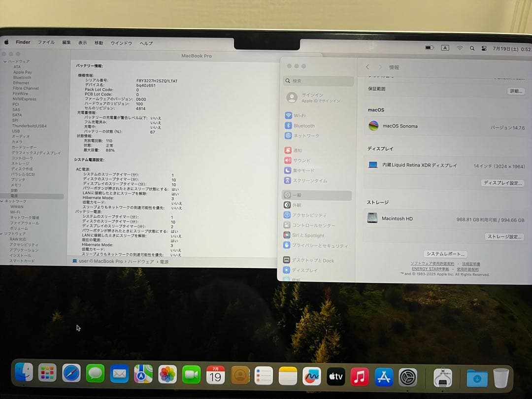Open the 移動 menu in the menu bar
532x399 pixels.
(100, 42)
